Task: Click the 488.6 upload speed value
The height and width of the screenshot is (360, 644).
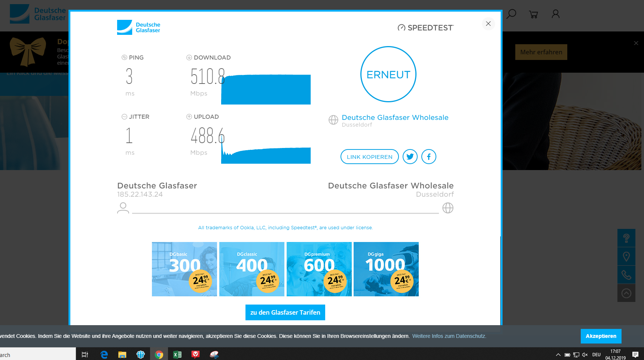Action: (207, 136)
